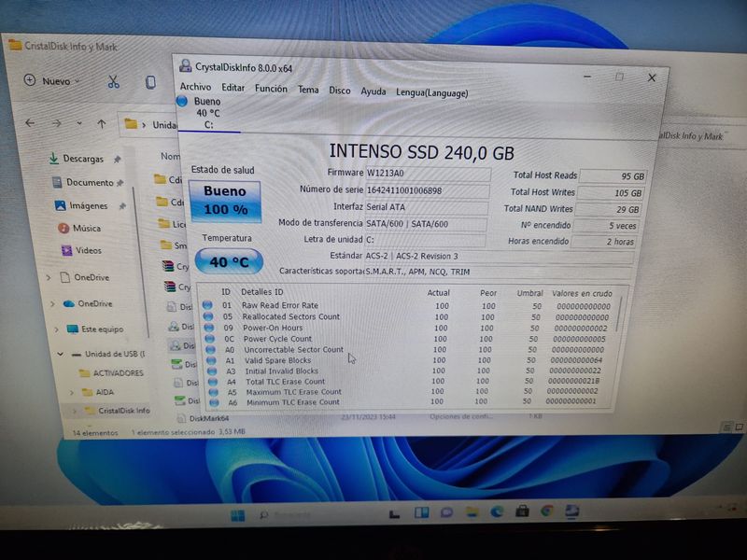
Task: Open taskbar Search
Action: click(263, 515)
